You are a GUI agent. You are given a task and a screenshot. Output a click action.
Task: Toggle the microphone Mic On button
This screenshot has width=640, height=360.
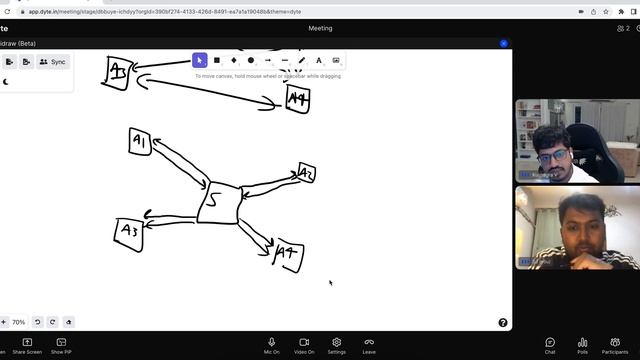271,346
